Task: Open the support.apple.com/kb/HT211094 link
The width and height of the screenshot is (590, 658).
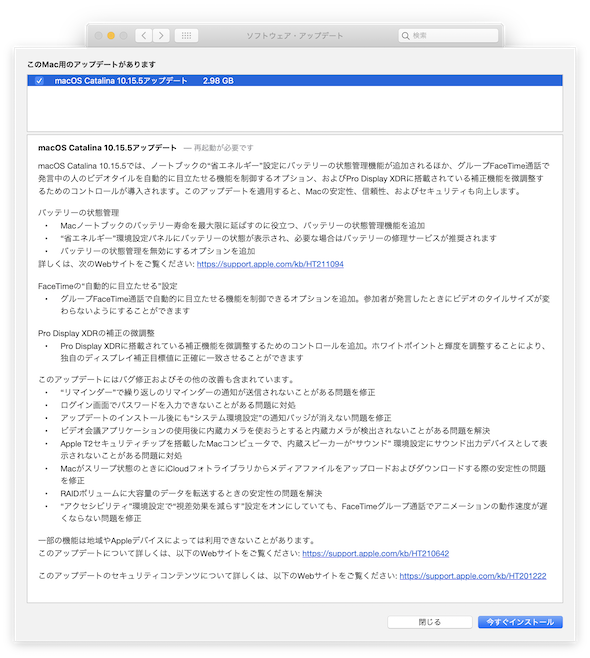Action: pos(270,264)
